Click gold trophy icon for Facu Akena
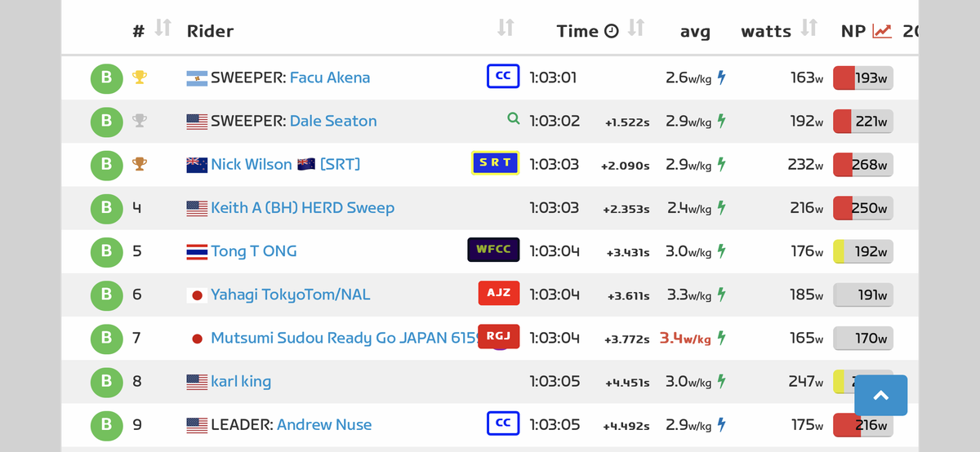Screen dimensions: 980x452 pos(140,78)
